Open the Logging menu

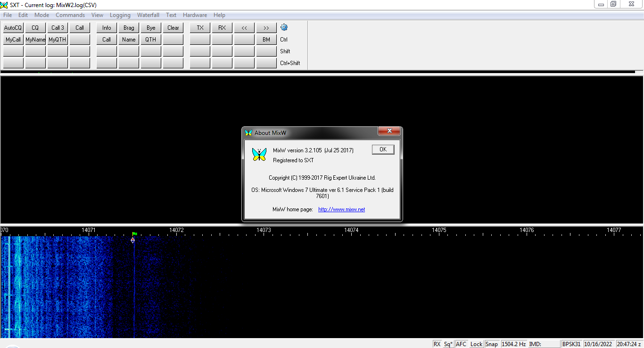(120, 15)
